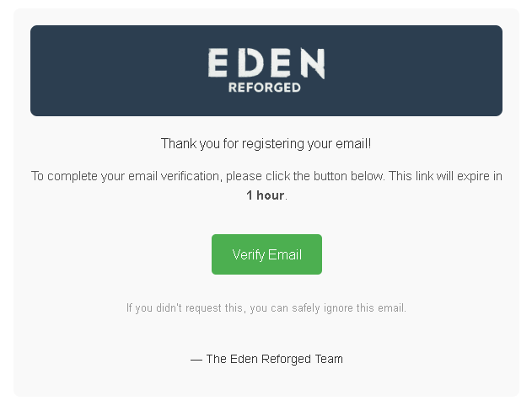The width and height of the screenshot is (532, 406).
Task: Click "The Eden Reforged Team" signature
Action: pos(274,359)
